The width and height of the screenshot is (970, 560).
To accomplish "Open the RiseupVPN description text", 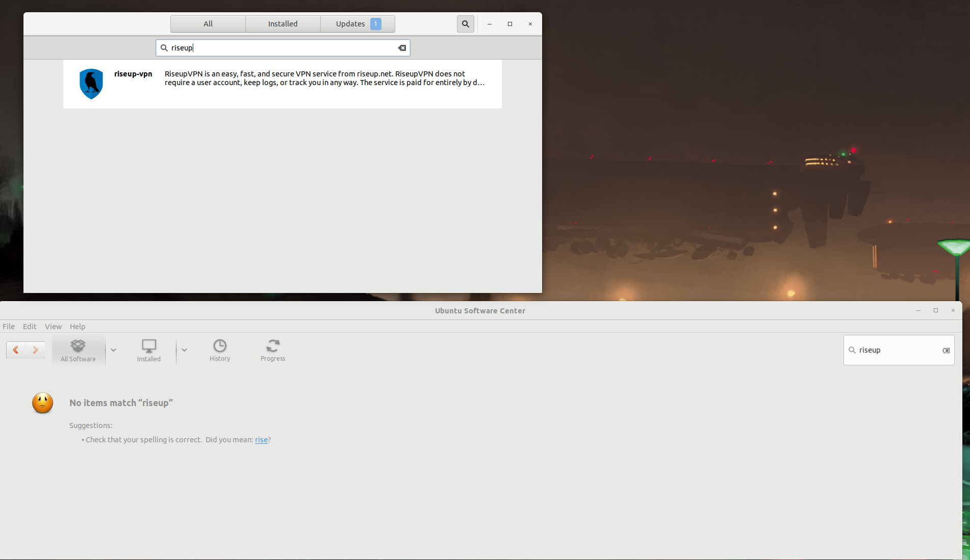I will point(324,78).
